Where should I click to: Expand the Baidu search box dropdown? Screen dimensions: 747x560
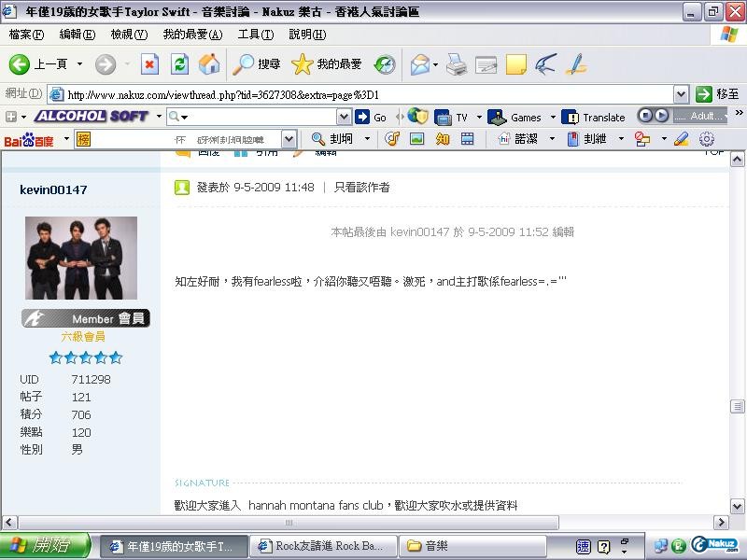click(x=289, y=139)
